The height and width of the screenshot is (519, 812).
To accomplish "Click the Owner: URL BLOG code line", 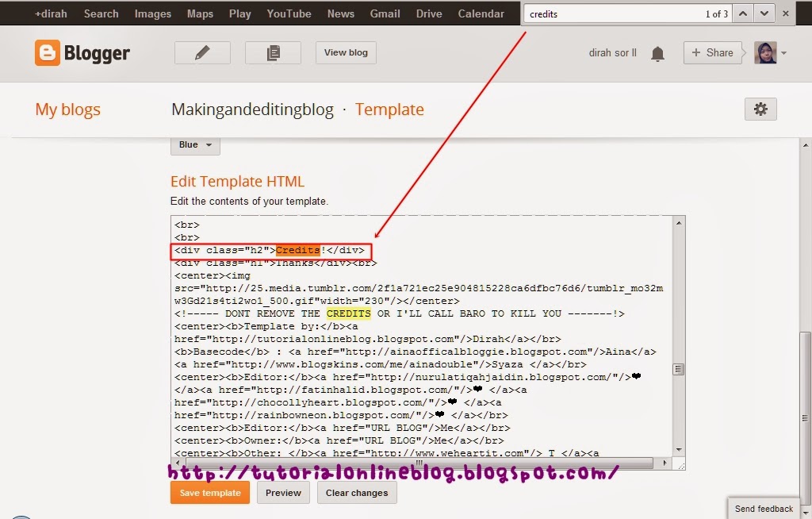I will coord(339,440).
